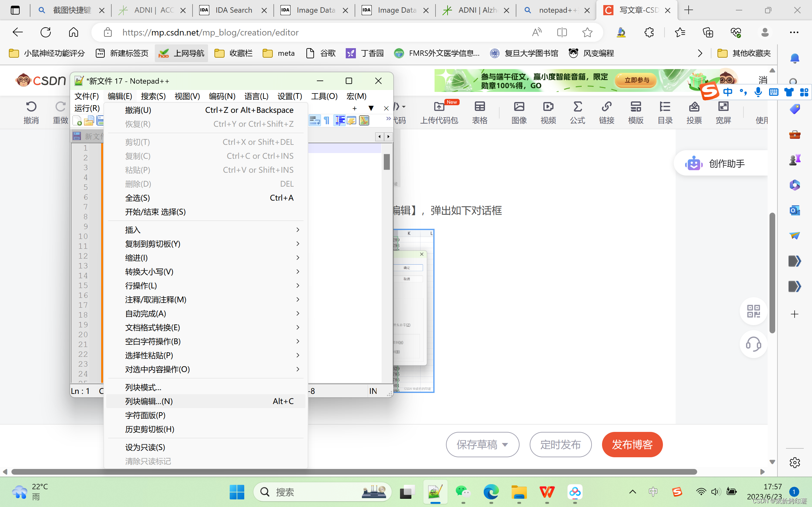The width and height of the screenshot is (812, 507).
Task: Toggle read-only with 设为只读(S)
Action: (145, 447)
